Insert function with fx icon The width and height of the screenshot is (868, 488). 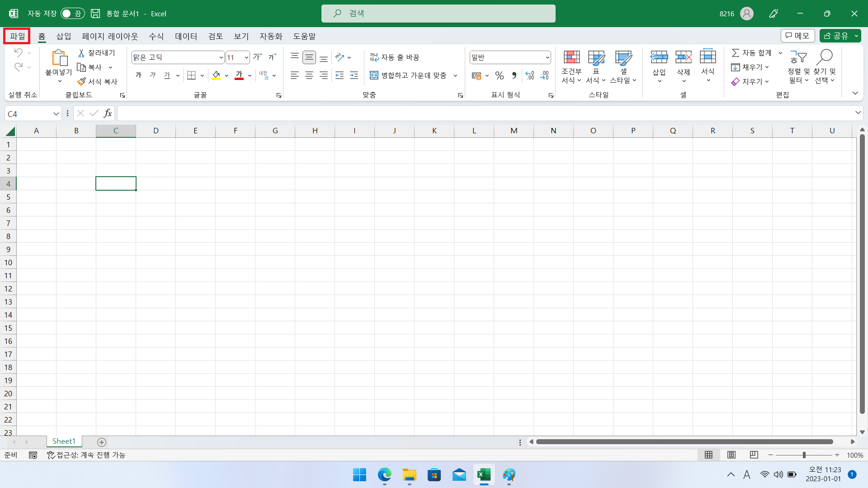[x=108, y=113]
